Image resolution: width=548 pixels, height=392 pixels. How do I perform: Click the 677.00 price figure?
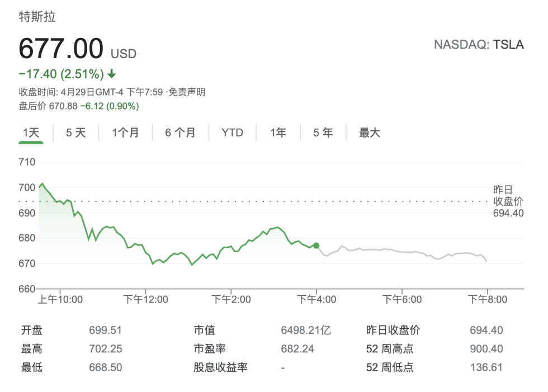click(62, 49)
